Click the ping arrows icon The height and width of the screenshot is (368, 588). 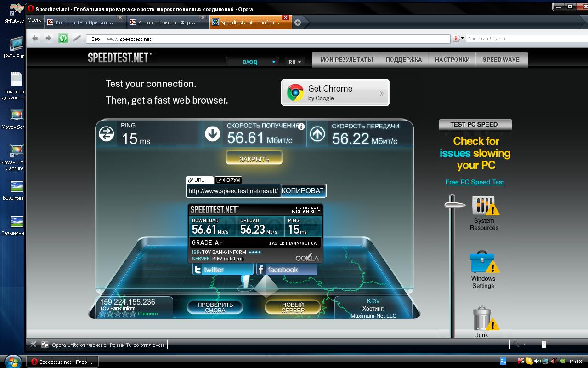(107, 134)
